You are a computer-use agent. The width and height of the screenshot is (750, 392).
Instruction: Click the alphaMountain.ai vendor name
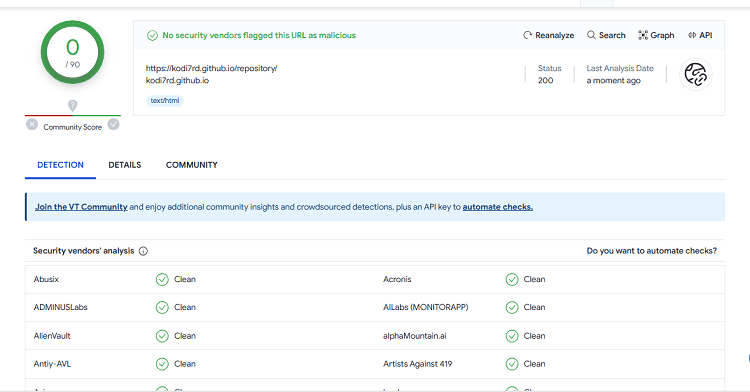click(x=415, y=336)
